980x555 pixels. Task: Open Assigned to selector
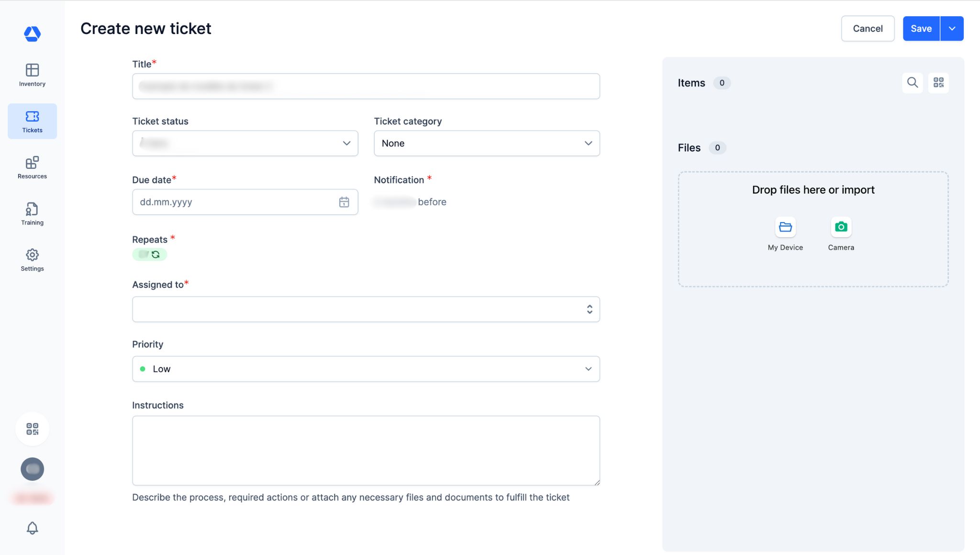tap(366, 309)
